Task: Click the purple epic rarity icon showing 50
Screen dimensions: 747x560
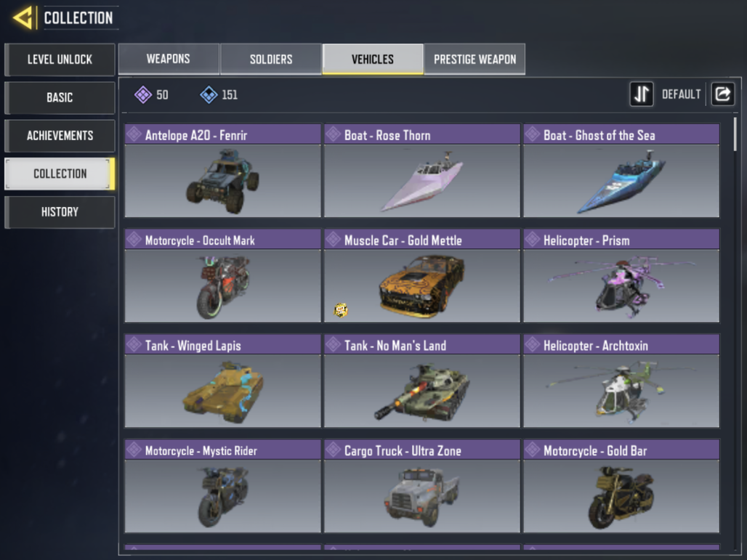Action: (x=143, y=94)
